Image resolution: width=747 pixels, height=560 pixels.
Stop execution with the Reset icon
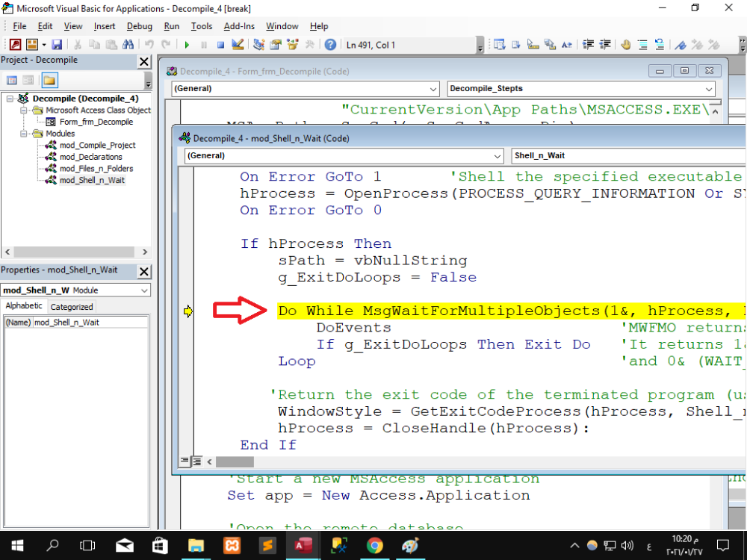coord(220,45)
